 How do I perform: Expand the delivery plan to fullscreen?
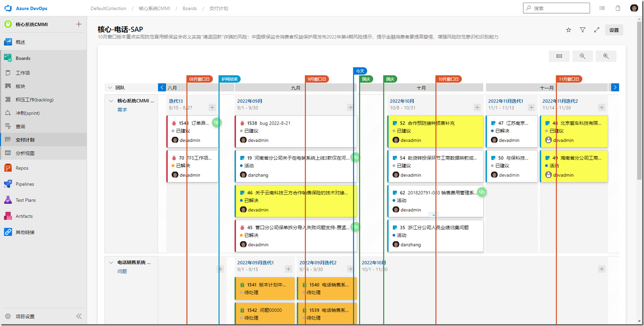tap(597, 30)
